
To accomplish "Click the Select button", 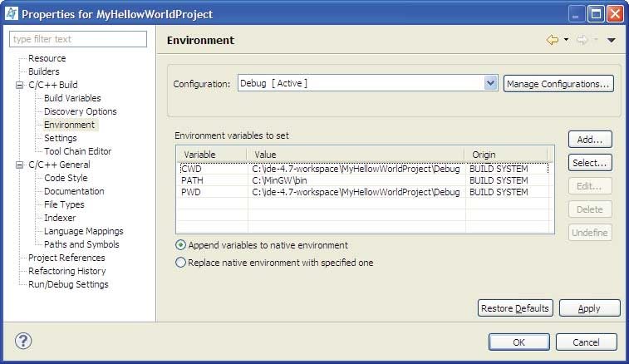I will [590, 163].
